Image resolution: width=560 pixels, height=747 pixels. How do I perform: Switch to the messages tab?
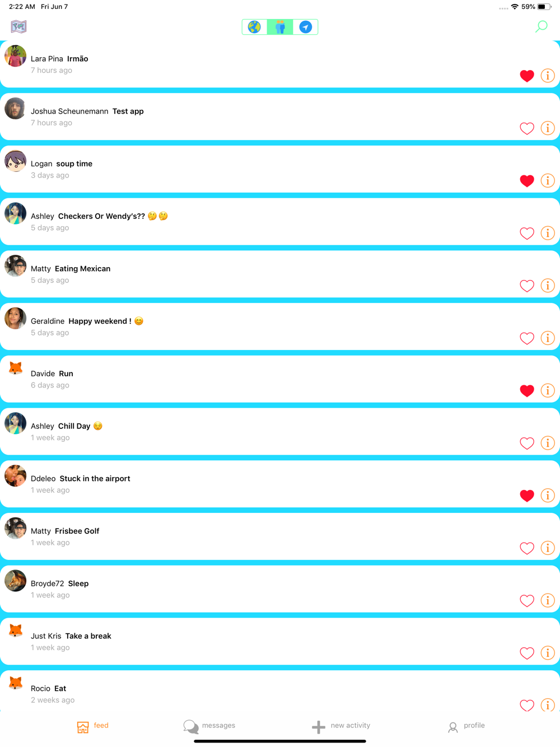[209, 726]
